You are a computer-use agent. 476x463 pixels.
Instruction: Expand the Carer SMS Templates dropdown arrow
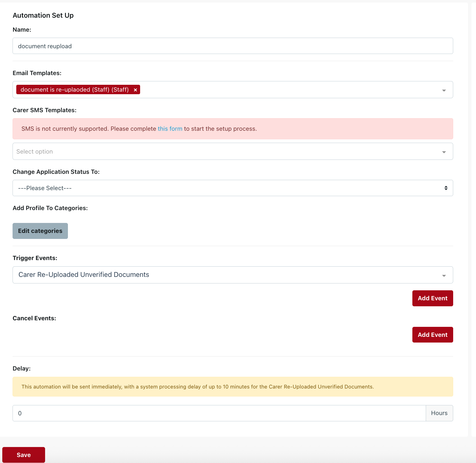(444, 152)
